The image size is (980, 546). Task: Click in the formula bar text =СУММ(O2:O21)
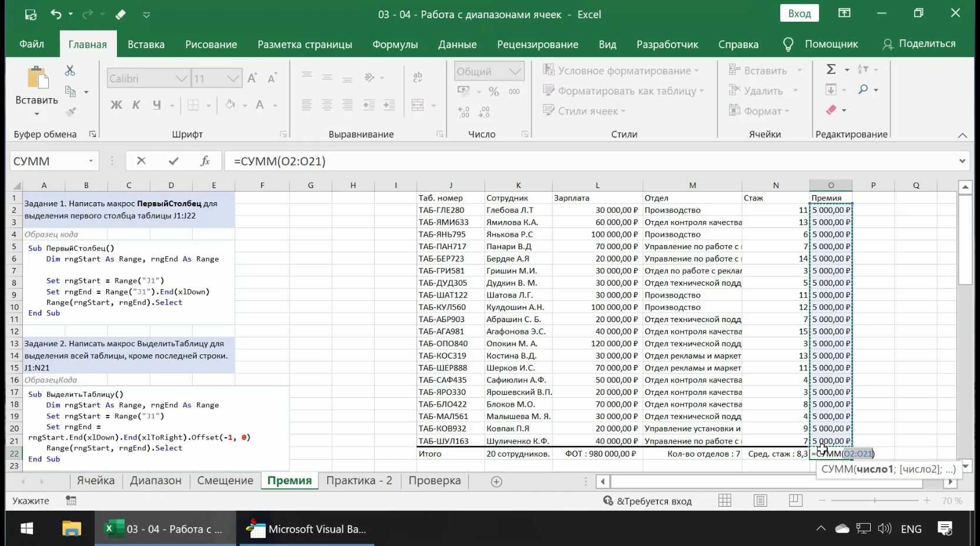coord(280,161)
